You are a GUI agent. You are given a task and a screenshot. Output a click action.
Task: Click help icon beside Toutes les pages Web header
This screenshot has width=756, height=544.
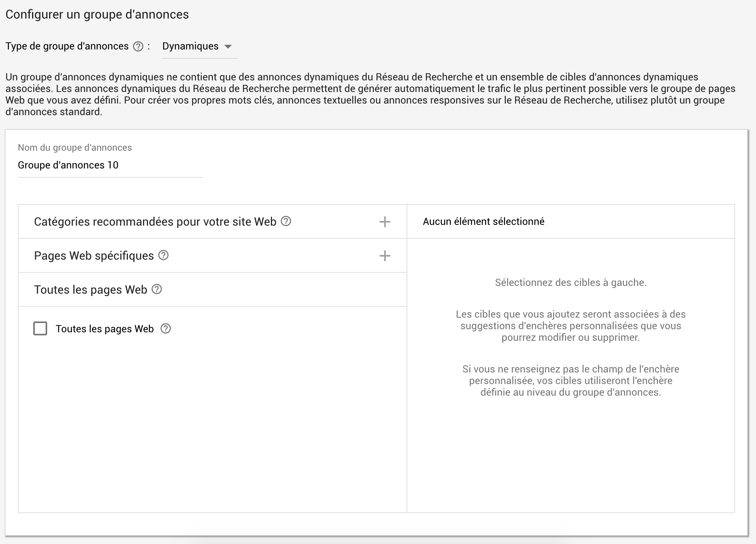(x=157, y=289)
